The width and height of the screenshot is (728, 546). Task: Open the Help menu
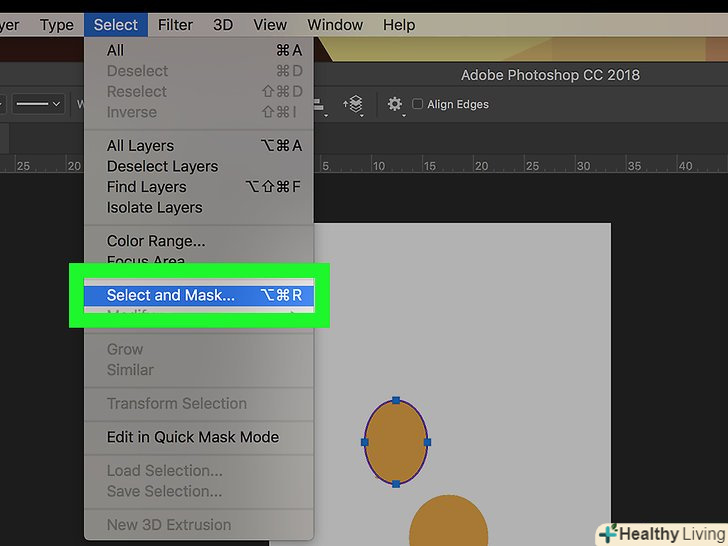[399, 25]
